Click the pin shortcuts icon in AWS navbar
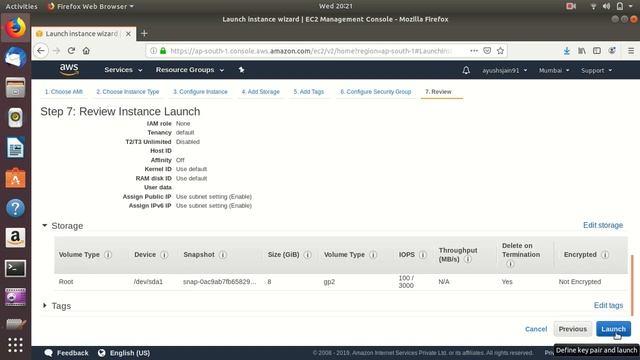 241,70
